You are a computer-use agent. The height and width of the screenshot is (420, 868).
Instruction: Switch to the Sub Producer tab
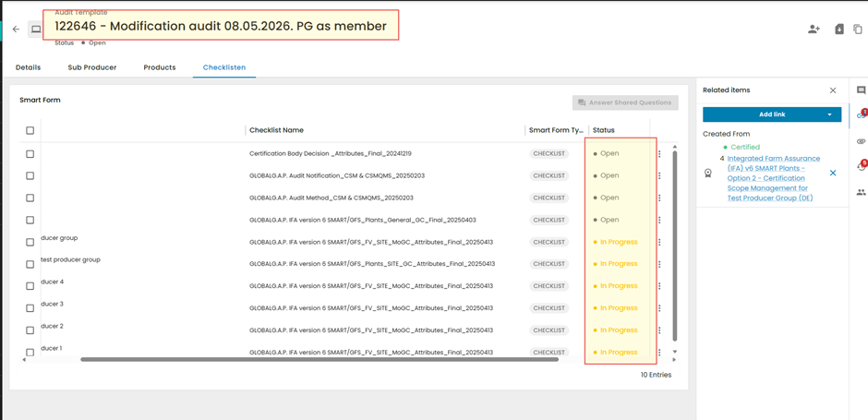click(x=92, y=67)
